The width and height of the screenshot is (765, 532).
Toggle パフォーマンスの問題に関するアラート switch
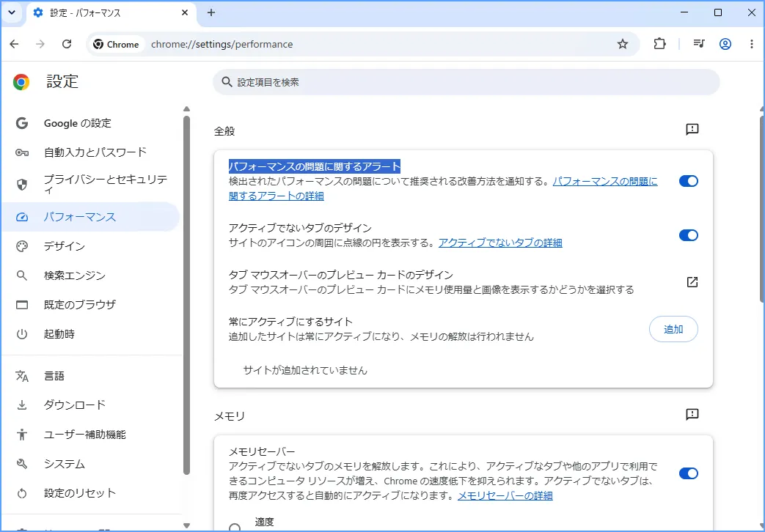coord(689,181)
